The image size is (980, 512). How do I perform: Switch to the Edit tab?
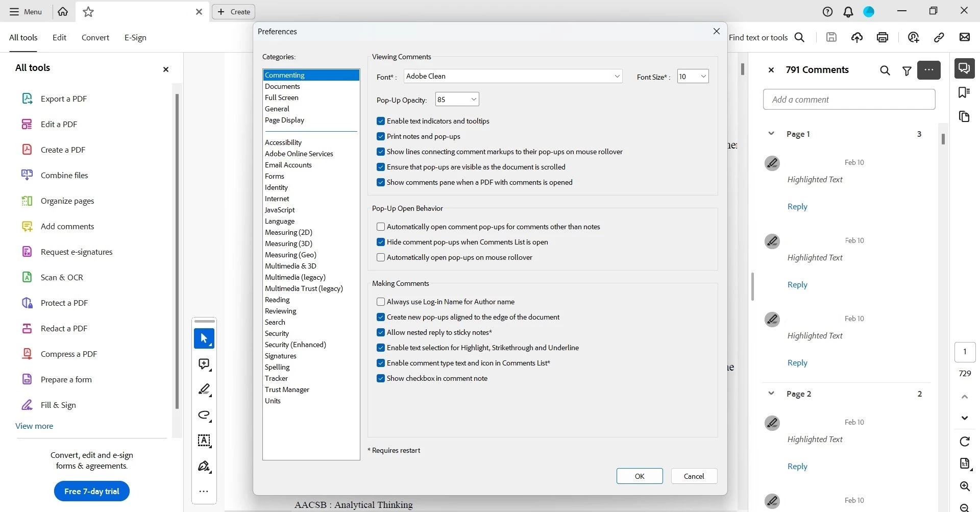tap(59, 37)
